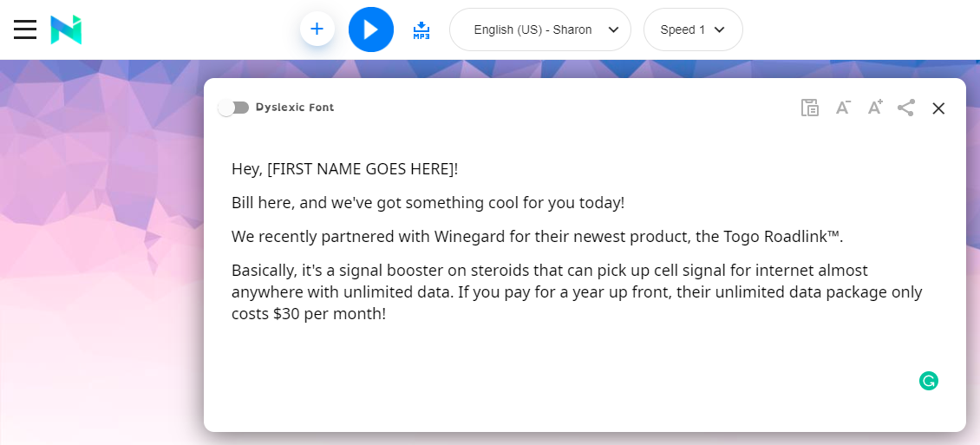Click the line "Hey, [FIRST NAME GOES HERE]!"

click(345, 169)
